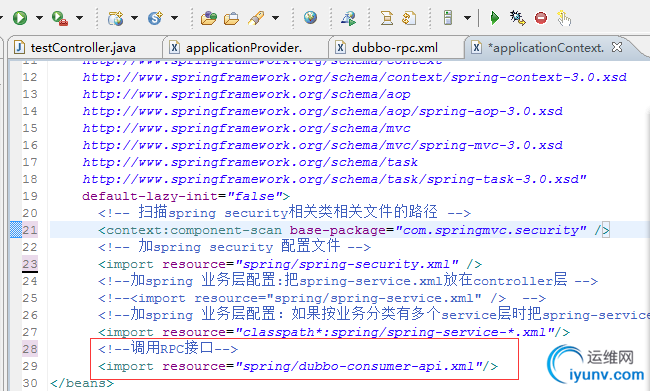Click the Search flashlight icon
The image size is (650, 391).
256,18
